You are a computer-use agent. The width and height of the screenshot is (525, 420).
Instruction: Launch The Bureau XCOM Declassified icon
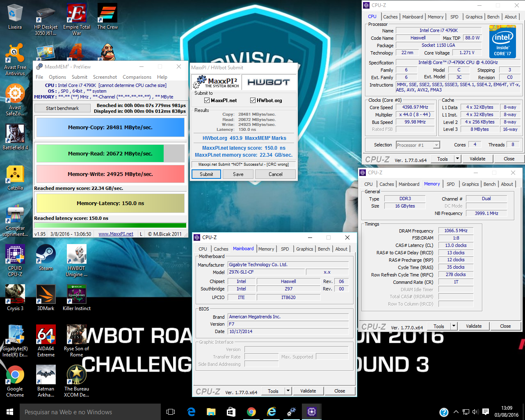point(77,381)
